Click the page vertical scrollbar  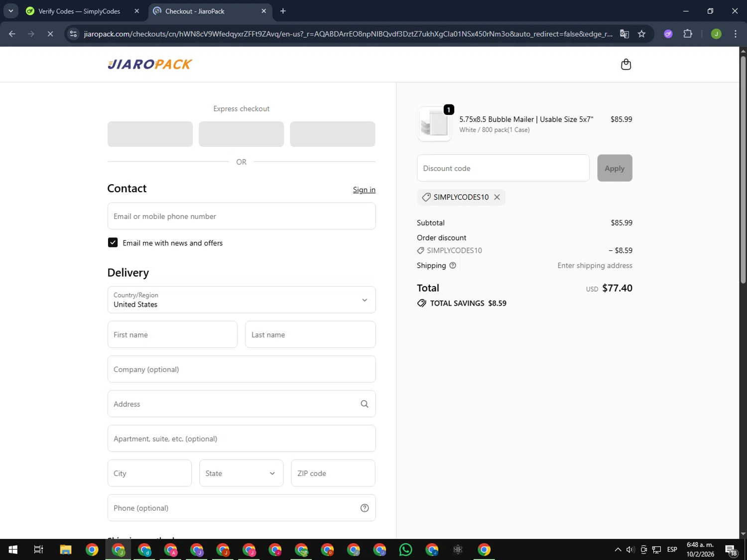(743, 169)
